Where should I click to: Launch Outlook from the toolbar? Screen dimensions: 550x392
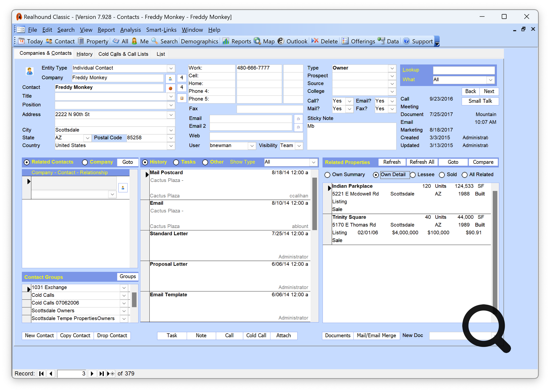(x=281, y=41)
